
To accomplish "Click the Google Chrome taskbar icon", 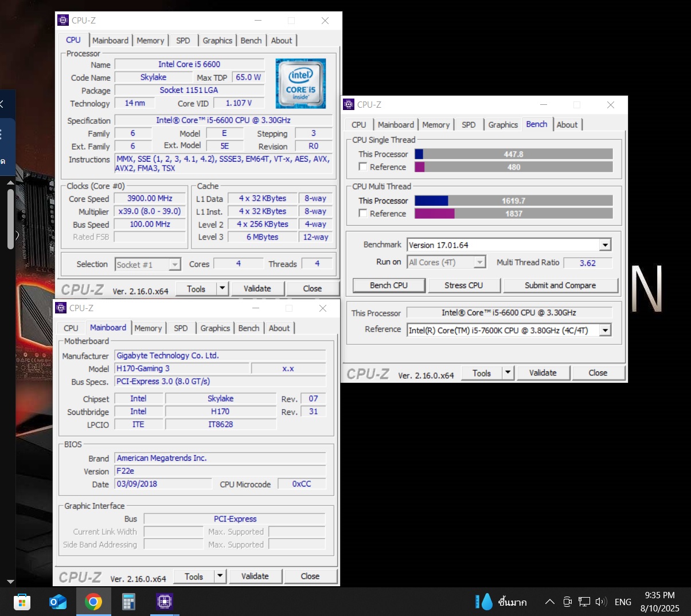I will [x=93, y=602].
